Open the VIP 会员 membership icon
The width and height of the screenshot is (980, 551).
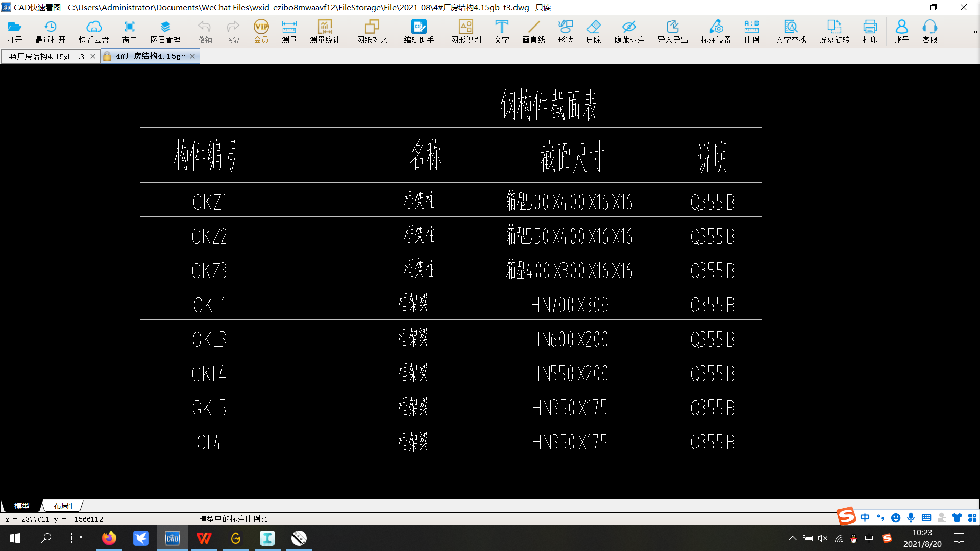pyautogui.click(x=261, y=32)
